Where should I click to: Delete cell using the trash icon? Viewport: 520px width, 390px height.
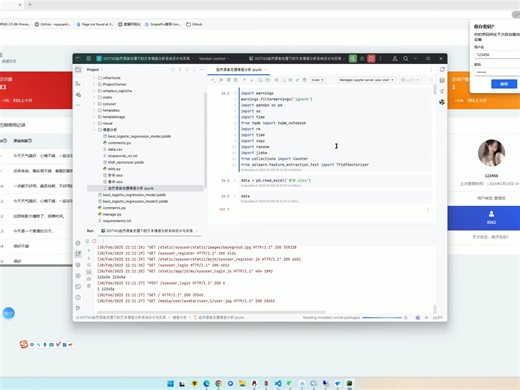click(x=304, y=80)
